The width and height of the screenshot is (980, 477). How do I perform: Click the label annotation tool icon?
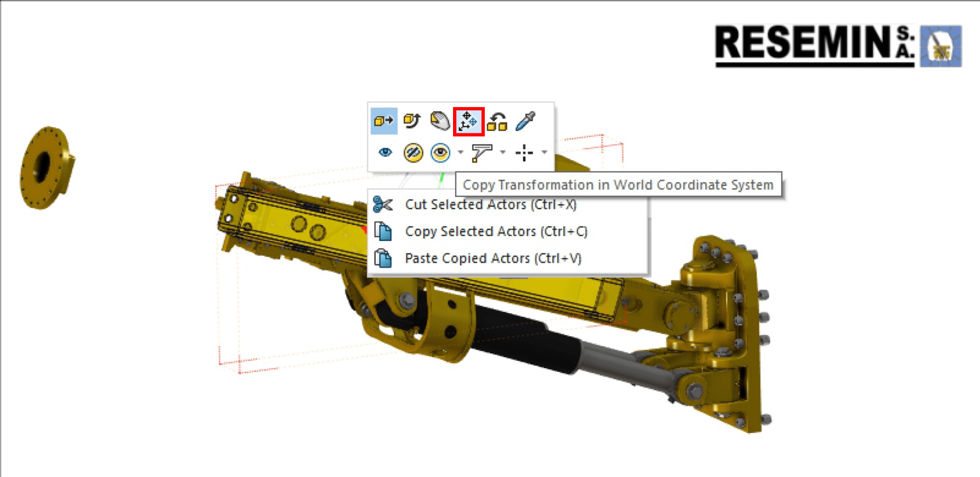482,152
